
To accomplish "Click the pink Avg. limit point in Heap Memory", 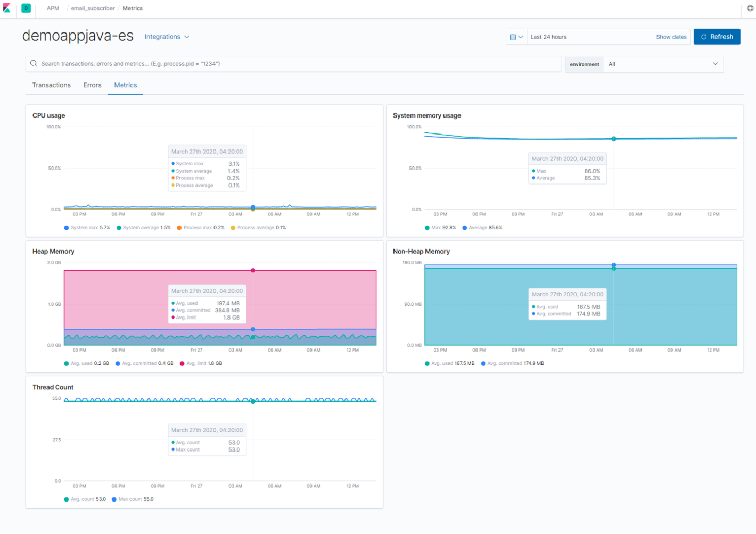I will 253,270.
